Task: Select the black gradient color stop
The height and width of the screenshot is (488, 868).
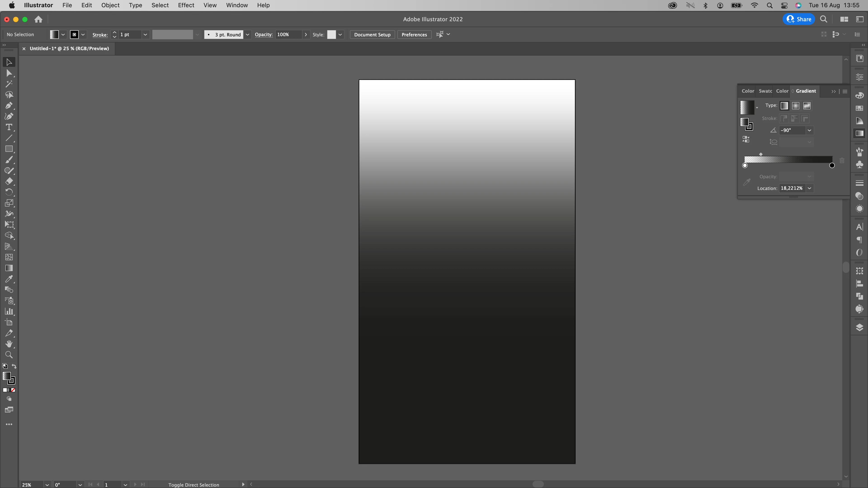Action: coord(832,165)
